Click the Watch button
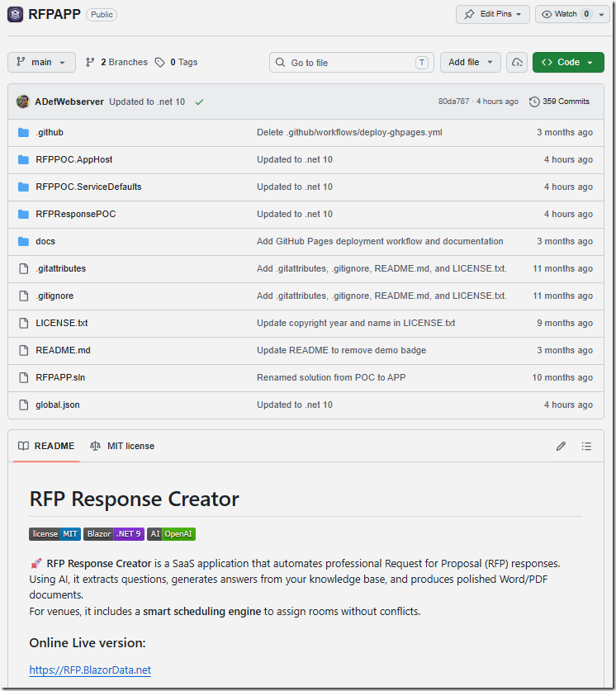The width and height of the screenshot is (616, 691). tap(565, 14)
